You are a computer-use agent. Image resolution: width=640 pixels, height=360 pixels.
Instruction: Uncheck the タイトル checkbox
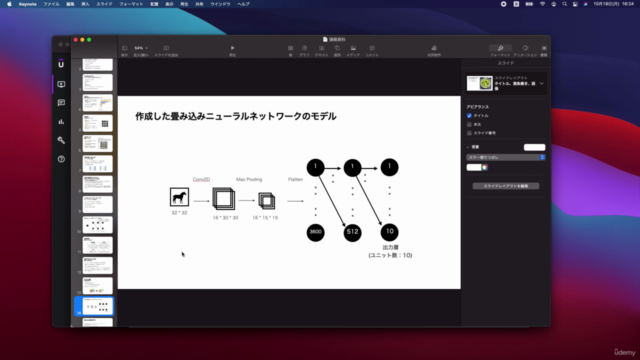(x=469, y=116)
